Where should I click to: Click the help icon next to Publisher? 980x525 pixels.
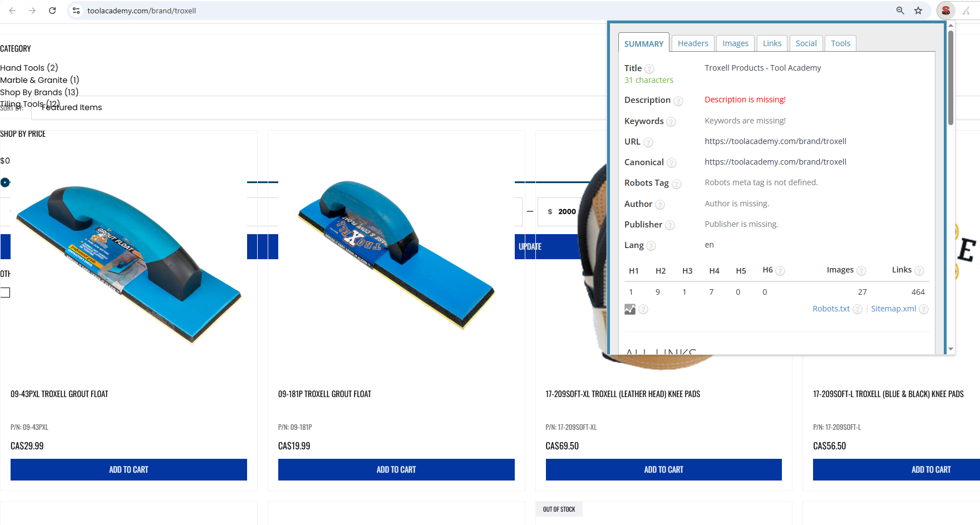670,225
